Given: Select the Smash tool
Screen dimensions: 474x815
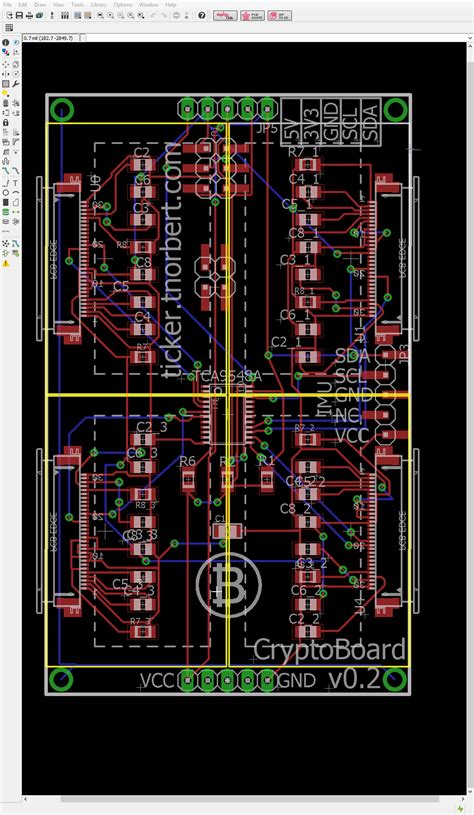Looking at the screenshot, I should (6, 141).
